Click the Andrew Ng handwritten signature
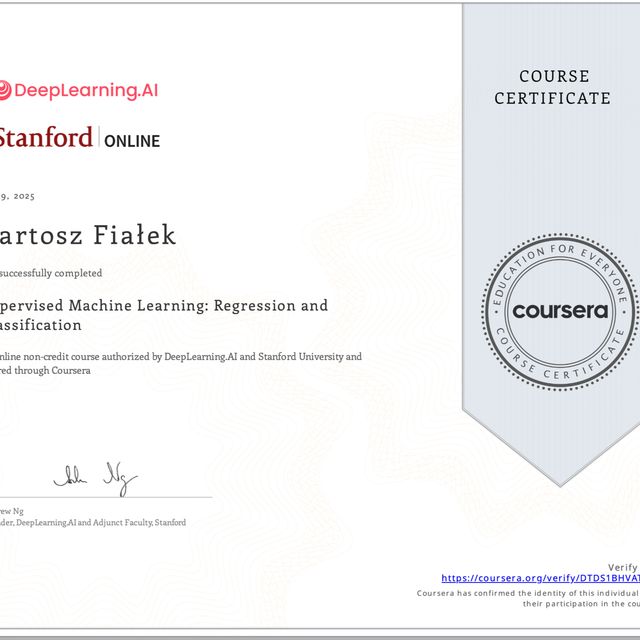Image resolution: width=640 pixels, height=640 pixels. click(x=96, y=479)
